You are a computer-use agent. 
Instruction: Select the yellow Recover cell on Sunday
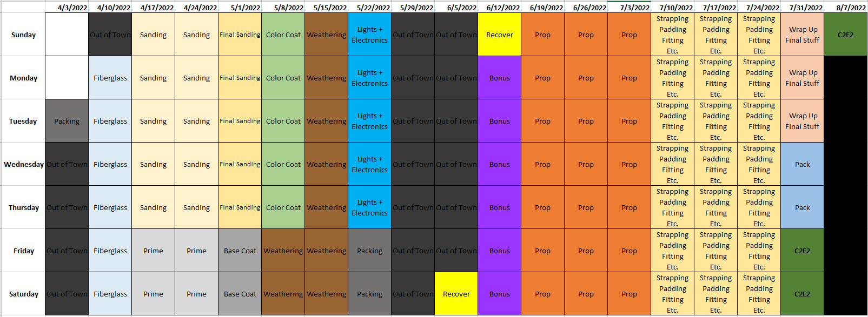(x=499, y=35)
